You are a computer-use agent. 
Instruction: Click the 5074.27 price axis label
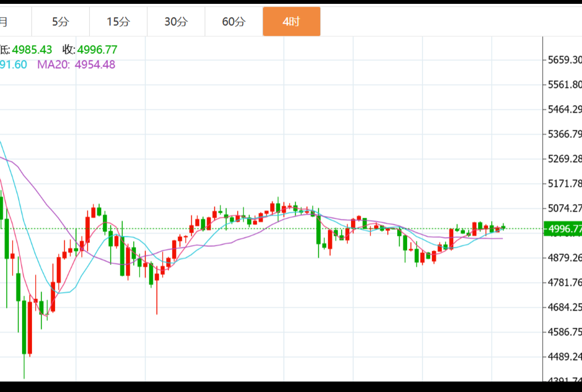[565, 208]
